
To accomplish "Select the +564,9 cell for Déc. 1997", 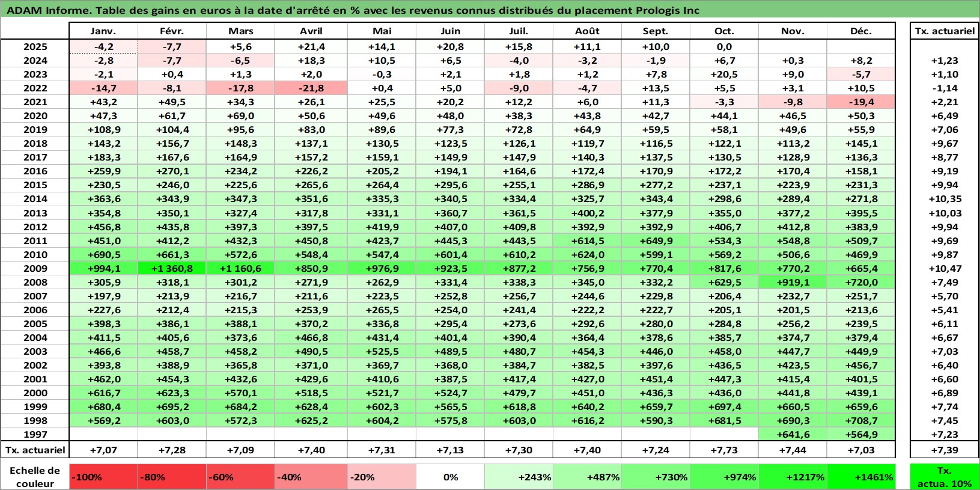I will pyautogui.click(x=861, y=435).
